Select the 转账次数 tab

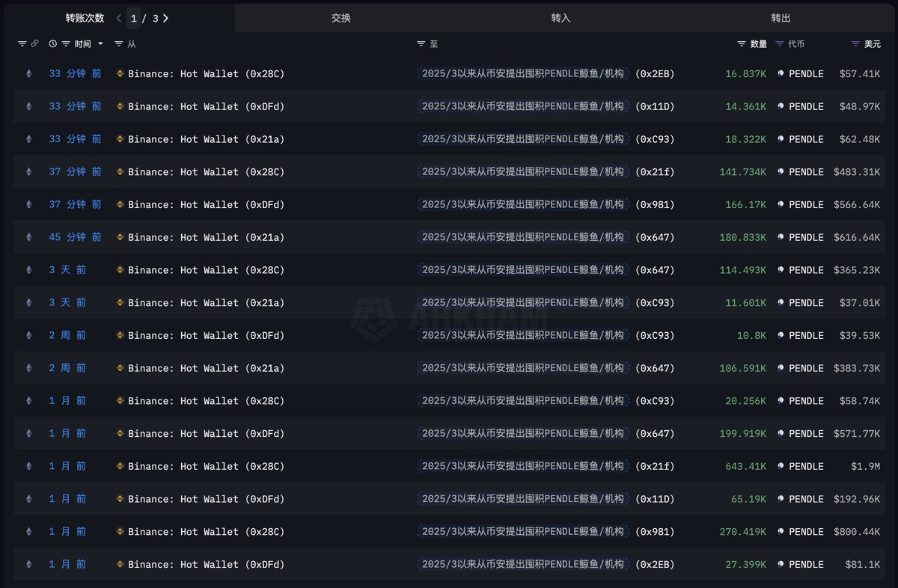(85, 18)
